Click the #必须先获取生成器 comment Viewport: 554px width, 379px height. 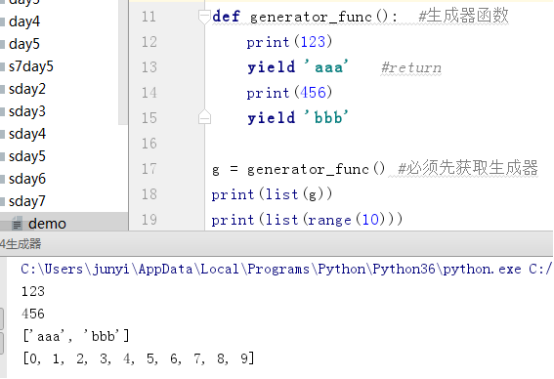coord(468,168)
